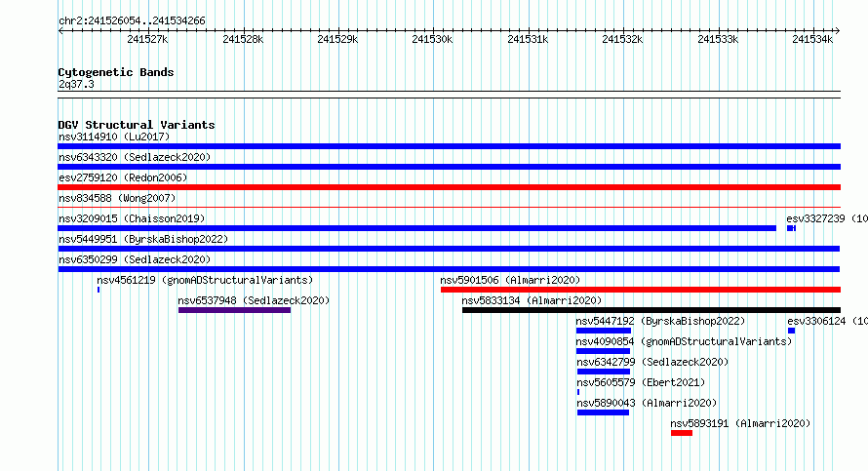Click the 241529k ruler position
This screenshot has width=868, height=471.
(337, 39)
